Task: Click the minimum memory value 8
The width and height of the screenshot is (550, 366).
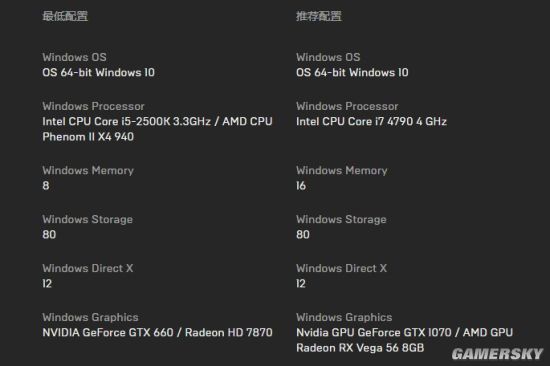Action: [46, 186]
